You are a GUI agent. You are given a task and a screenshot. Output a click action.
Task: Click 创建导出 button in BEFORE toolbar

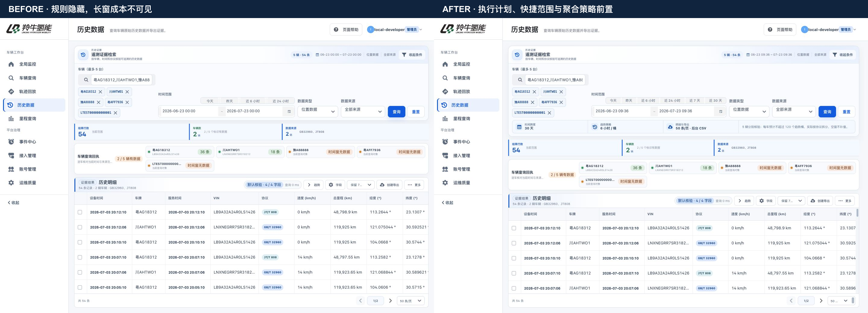[389, 185]
